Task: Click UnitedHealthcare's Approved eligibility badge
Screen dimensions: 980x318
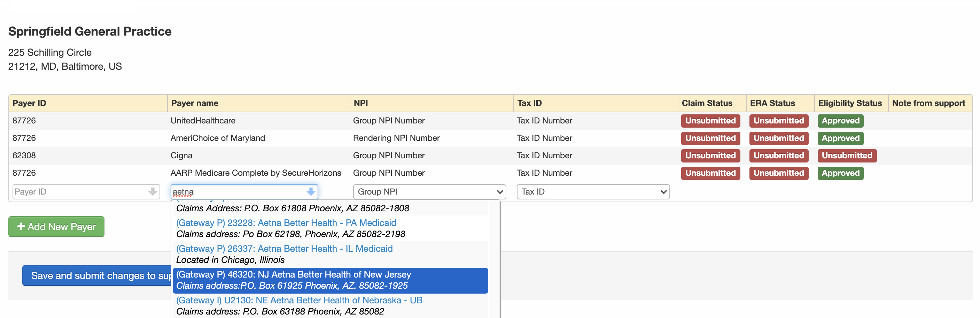Action: pos(840,121)
